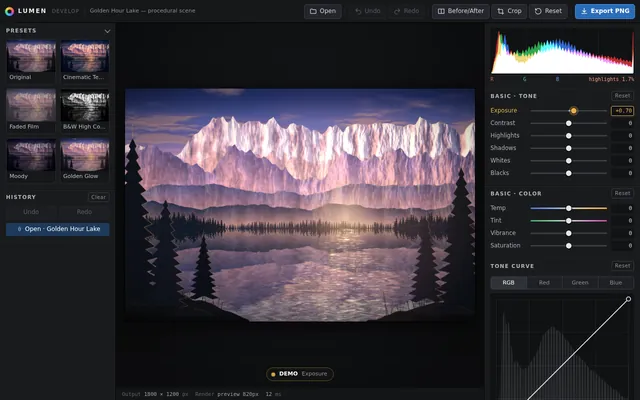The height and width of the screenshot is (400, 640).
Task: Click the tone curve top-right control point
Action: (x=629, y=299)
